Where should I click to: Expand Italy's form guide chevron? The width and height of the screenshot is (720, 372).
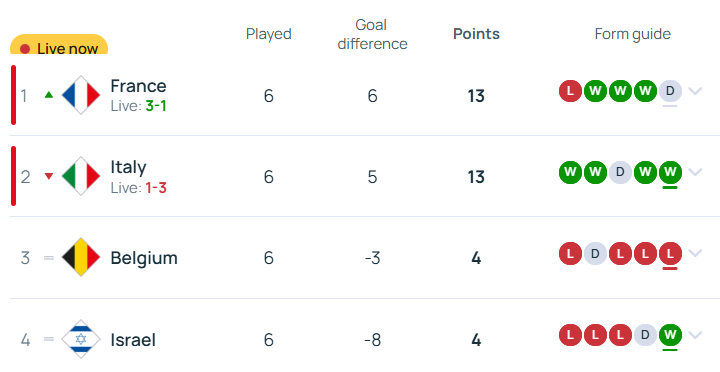[695, 172]
